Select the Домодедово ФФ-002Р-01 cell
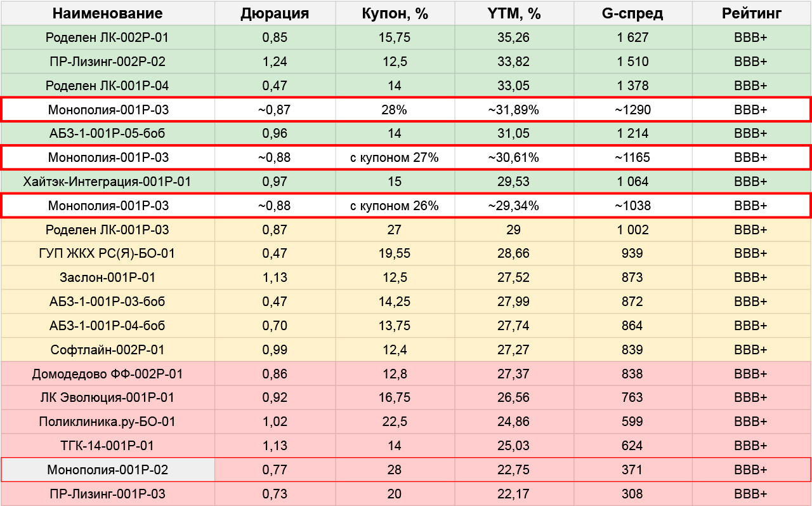The width and height of the screenshot is (812, 506). pyautogui.click(x=107, y=374)
